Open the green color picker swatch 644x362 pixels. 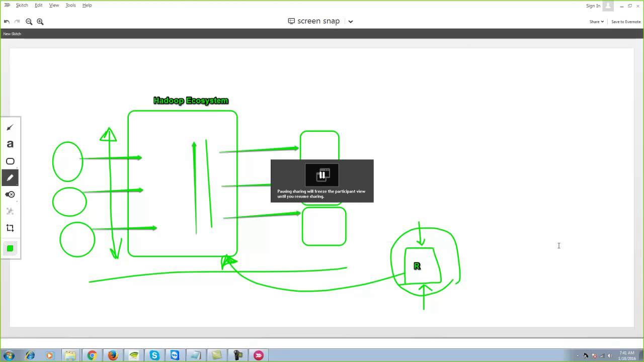10,248
